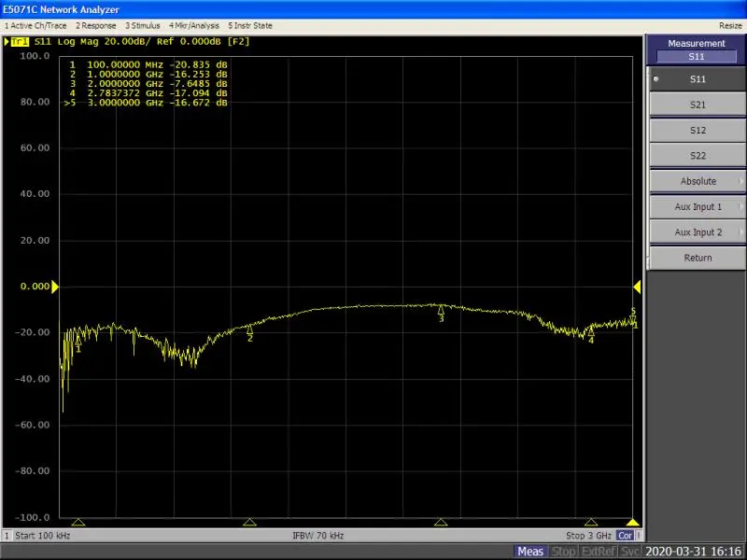
Task: Open the 1 Active Ch/Trace menu
Action: (x=36, y=26)
